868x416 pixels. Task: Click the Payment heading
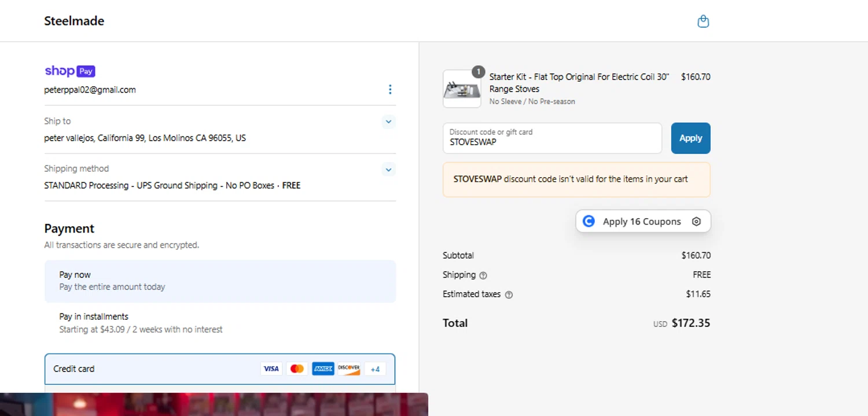click(x=69, y=229)
